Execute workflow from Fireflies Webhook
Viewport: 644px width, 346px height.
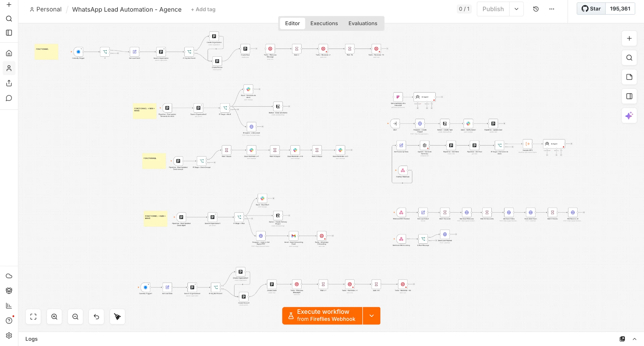tap(322, 316)
